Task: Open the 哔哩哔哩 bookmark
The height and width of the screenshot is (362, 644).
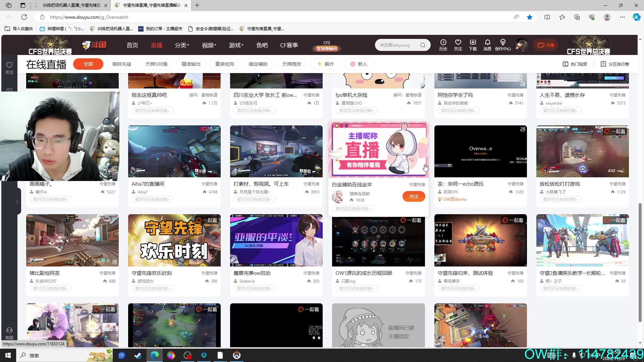Action: pos(62,29)
